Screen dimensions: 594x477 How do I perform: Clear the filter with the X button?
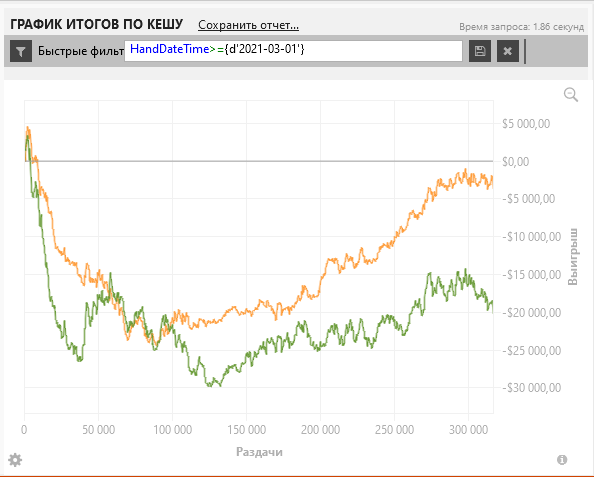click(x=508, y=51)
